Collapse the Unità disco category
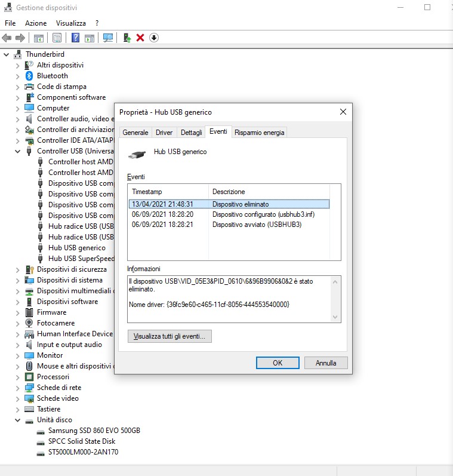 18,420
